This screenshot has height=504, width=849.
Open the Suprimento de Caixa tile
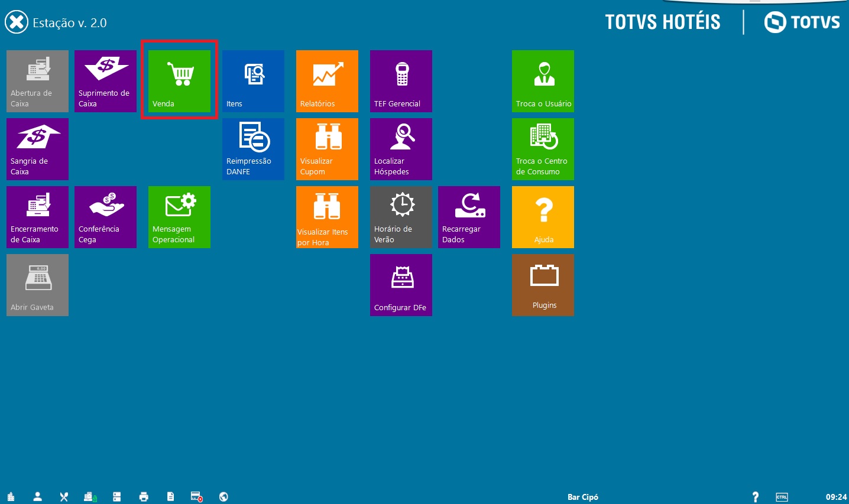click(x=105, y=81)
